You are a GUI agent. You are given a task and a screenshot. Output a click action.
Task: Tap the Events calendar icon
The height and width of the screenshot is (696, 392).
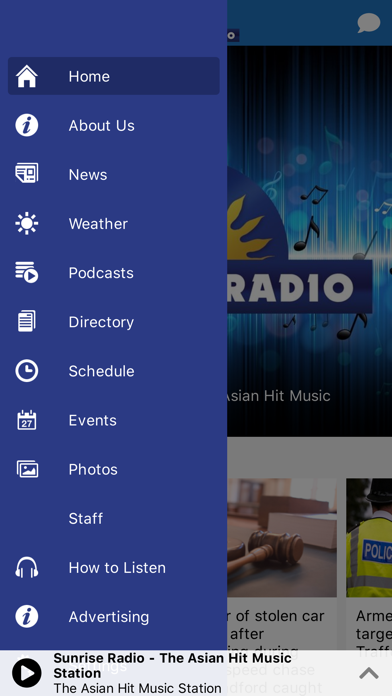[x=27, y=420]
